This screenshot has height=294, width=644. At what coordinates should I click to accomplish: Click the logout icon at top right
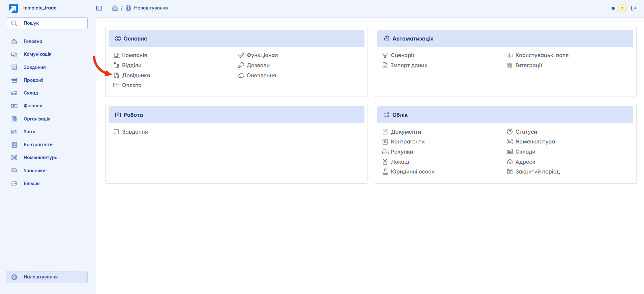tap(634, 8)
